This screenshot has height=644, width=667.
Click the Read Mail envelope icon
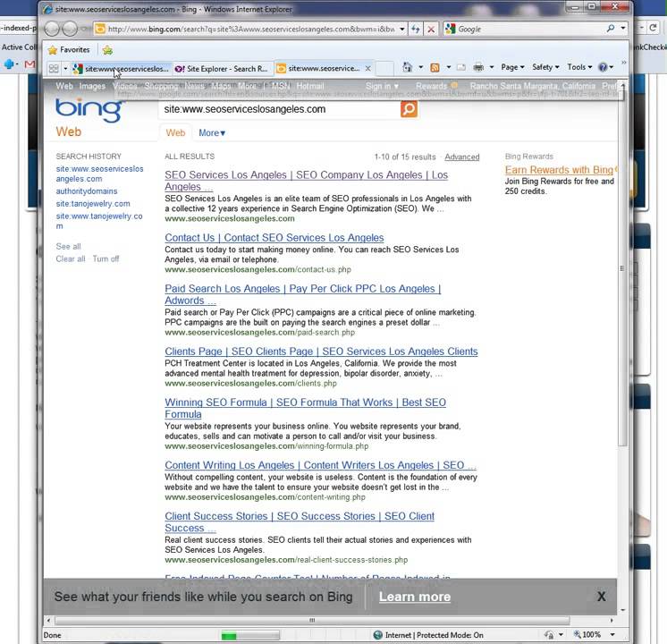[461, 67]
